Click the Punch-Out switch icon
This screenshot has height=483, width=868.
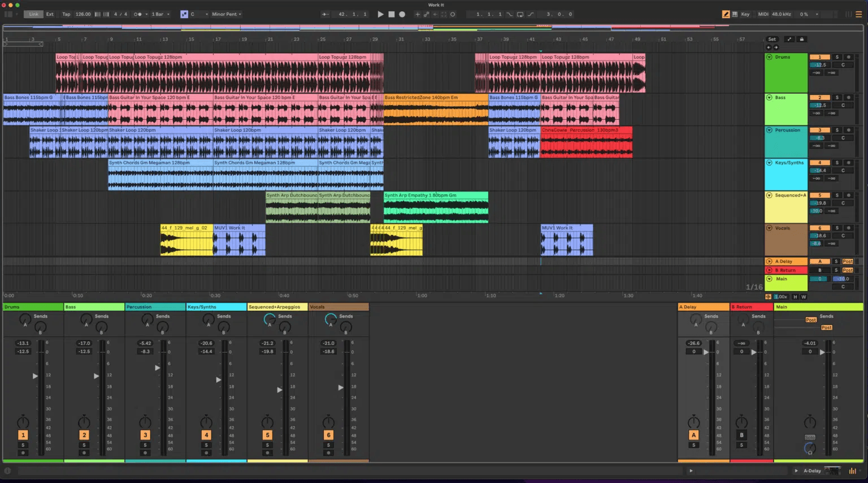[531, 14]
